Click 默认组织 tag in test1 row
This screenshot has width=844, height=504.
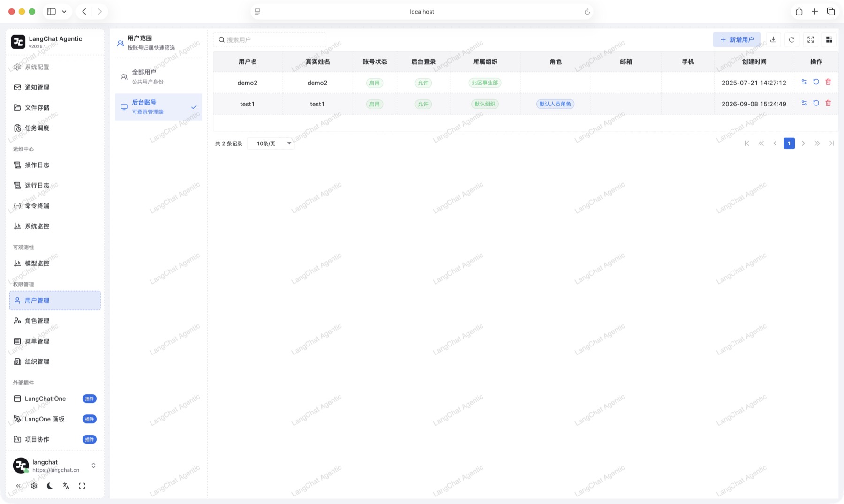tap(485, 104)
